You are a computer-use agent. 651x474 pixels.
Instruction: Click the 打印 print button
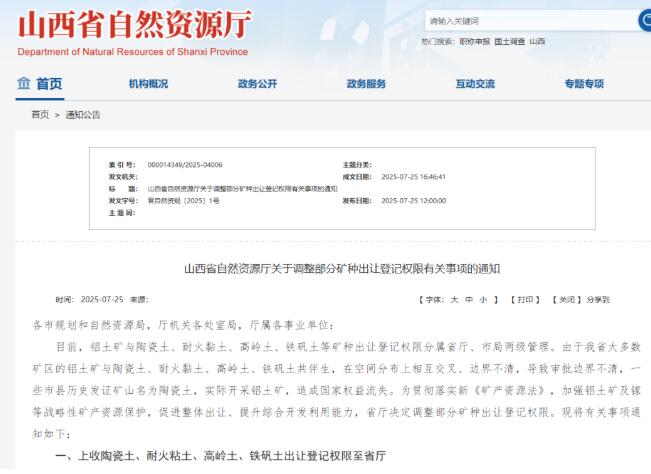click(x=525, y=300)
